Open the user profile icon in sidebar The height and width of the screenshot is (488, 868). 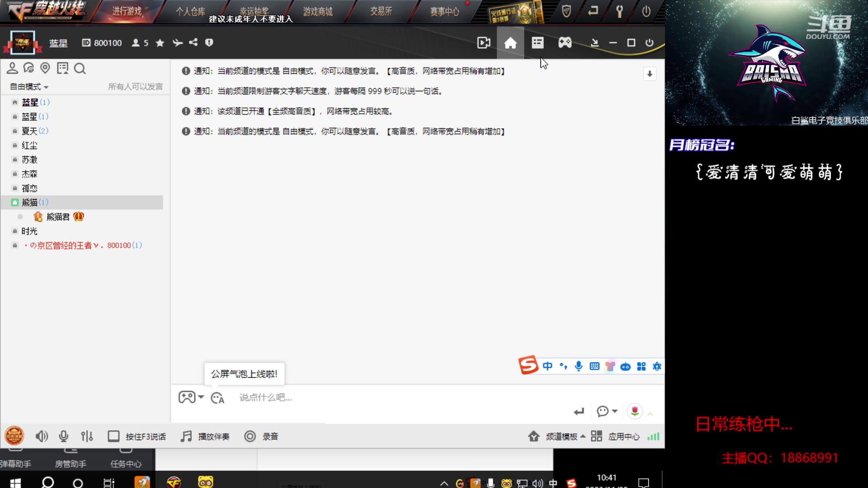12,68
